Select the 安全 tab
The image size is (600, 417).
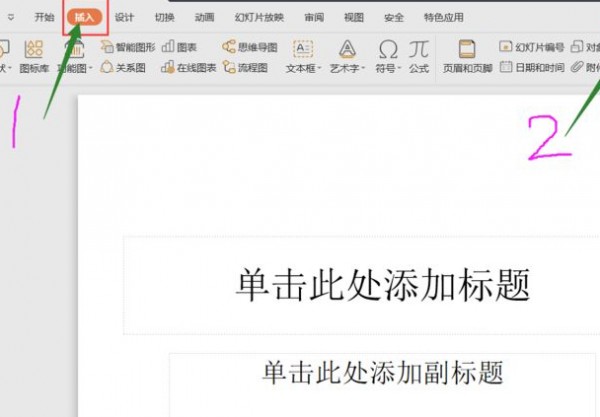click(x=394, y=18)
